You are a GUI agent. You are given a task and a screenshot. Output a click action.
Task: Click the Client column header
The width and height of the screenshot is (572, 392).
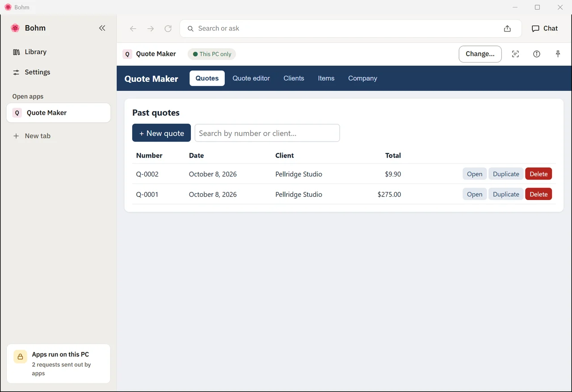tap(285, 156)
